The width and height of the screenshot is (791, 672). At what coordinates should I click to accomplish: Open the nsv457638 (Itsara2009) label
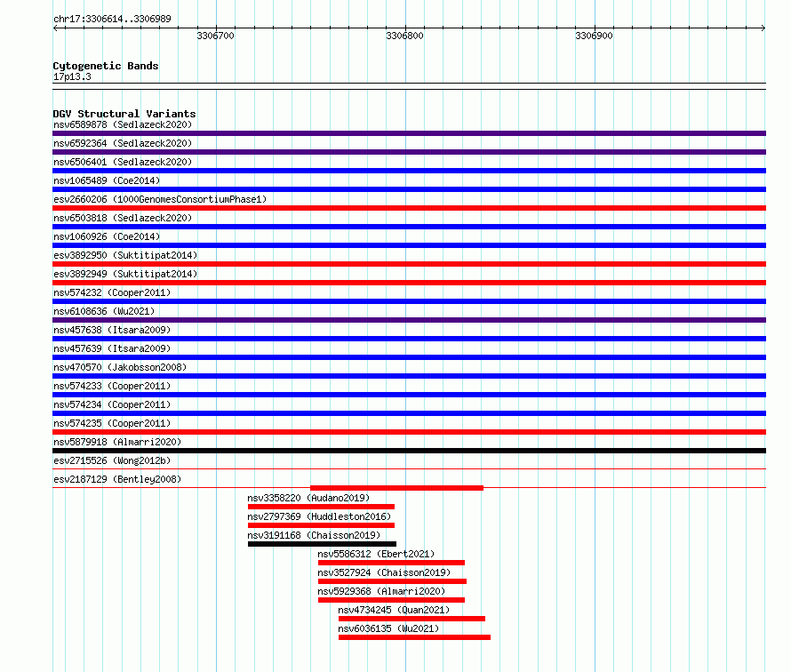pos(112,330)
